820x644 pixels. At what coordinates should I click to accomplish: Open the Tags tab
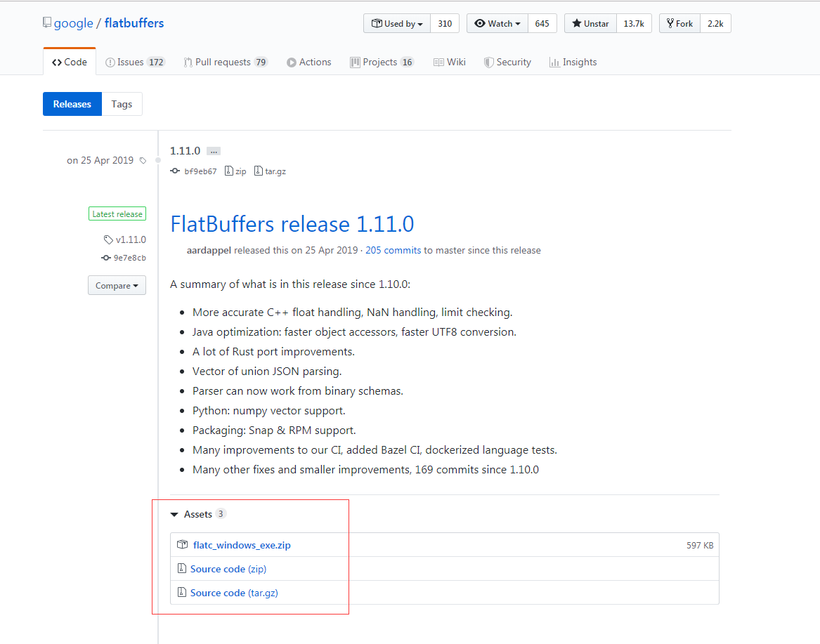click(x=122, y=103)
